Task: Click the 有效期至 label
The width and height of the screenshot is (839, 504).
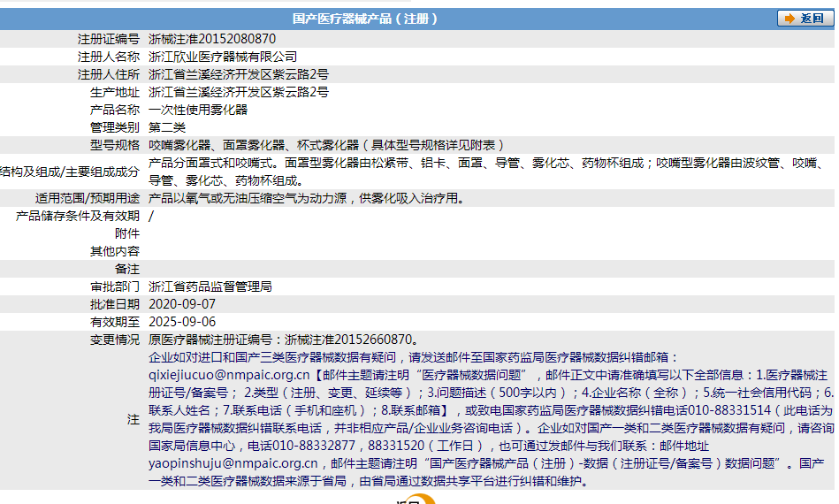Action: 115,322
